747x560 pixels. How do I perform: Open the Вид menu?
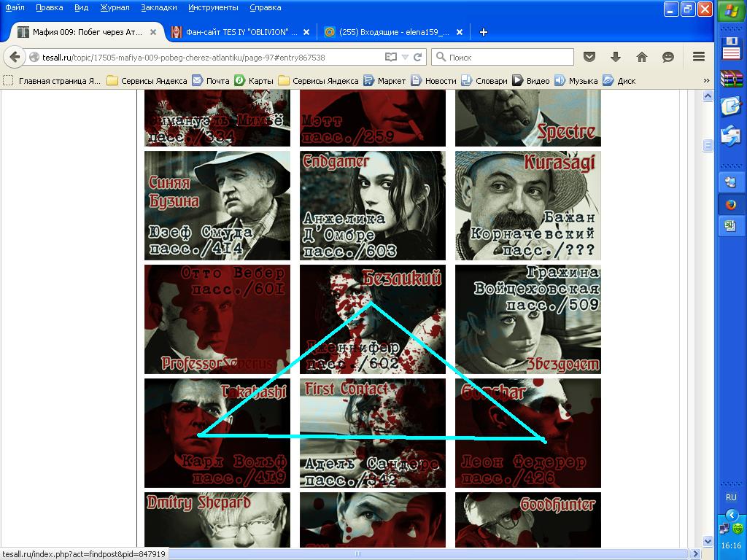coord(82,7)
